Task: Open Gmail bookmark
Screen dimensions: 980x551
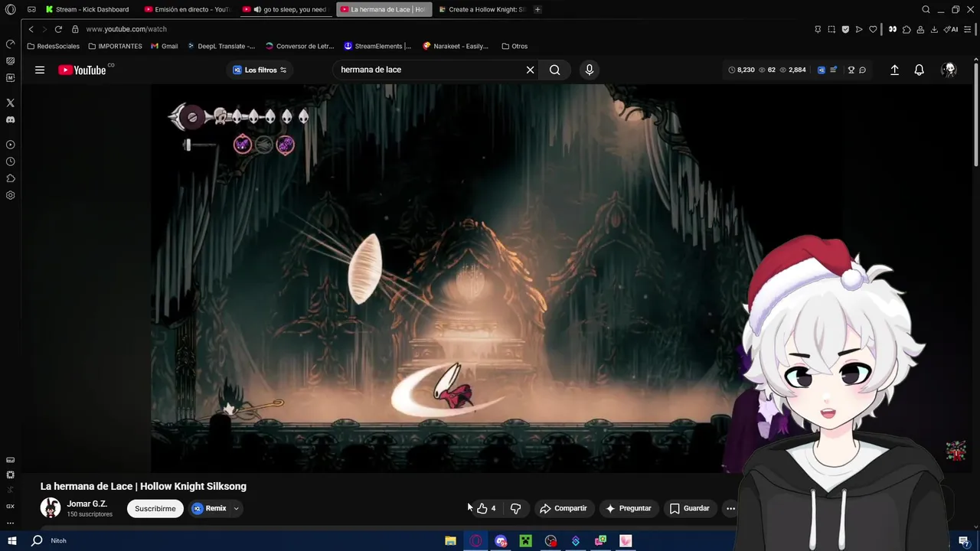Action: [x=165, y=46]
